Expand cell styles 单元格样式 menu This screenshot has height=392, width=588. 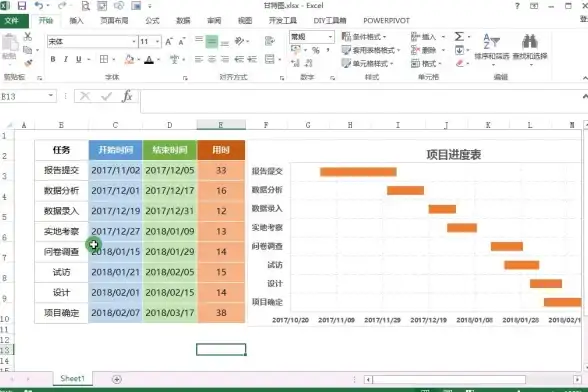(368, 63)
